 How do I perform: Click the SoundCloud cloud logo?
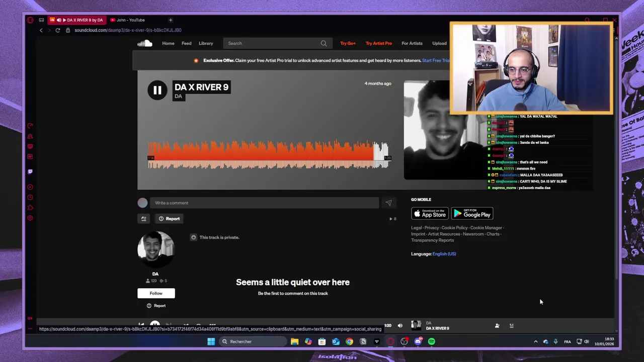pyautogui.click(x=145, y=43)
